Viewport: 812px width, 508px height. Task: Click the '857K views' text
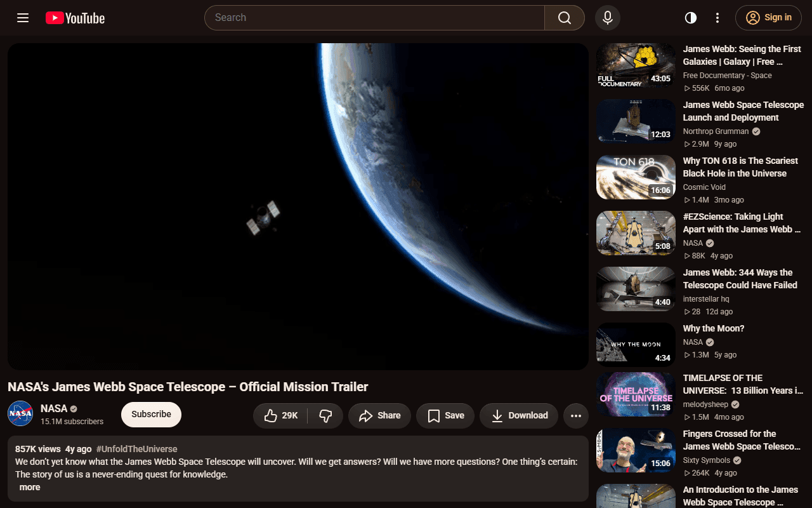click(x=38, y=449)
